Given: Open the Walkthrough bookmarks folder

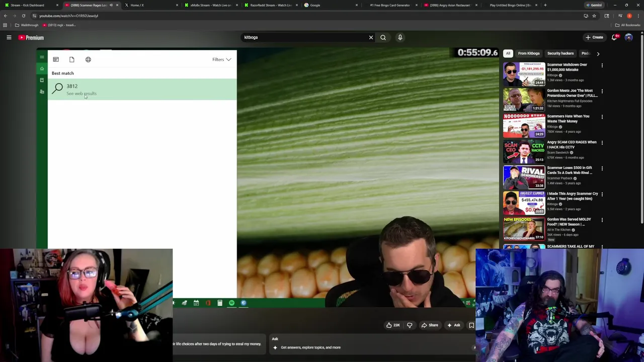Looking at the screenshot, I should pyautogui.click(x=27, y=25).
